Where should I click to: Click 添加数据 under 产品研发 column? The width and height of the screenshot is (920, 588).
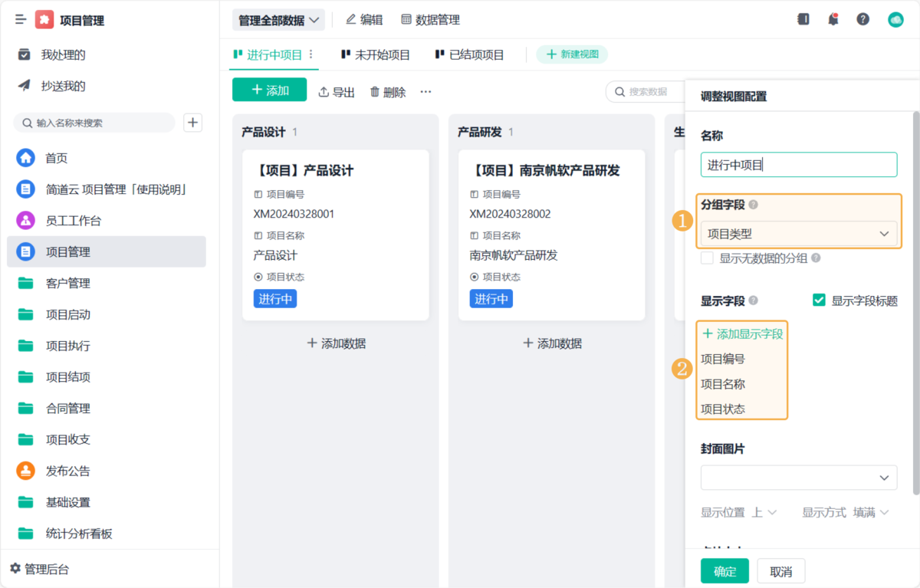coord(552,343)
